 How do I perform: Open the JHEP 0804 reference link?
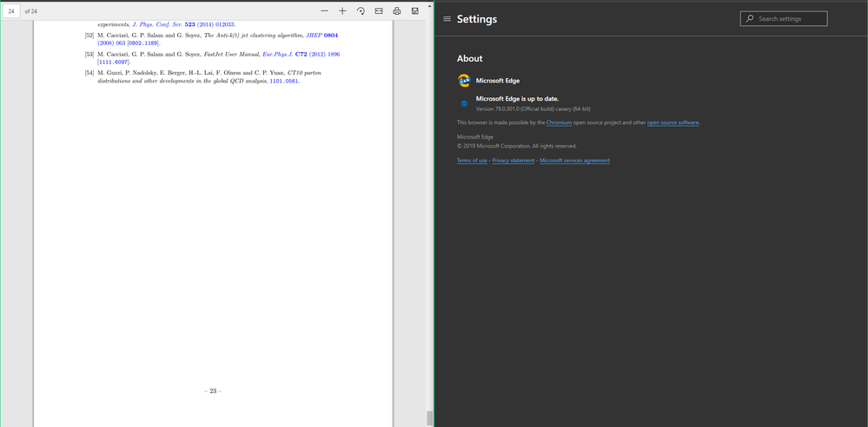pos(322,36)
